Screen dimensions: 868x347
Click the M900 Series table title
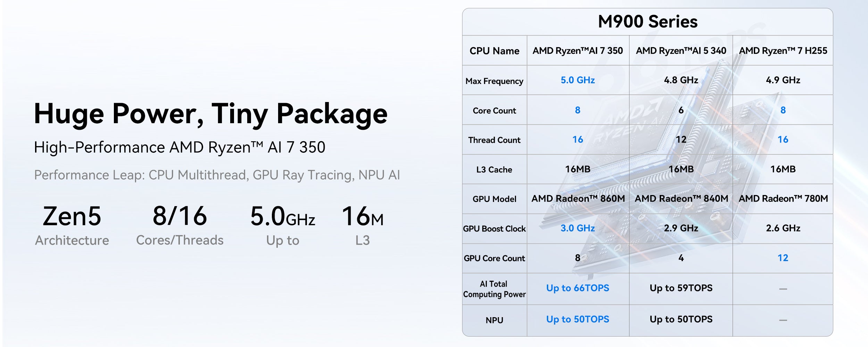click(648, 22)
